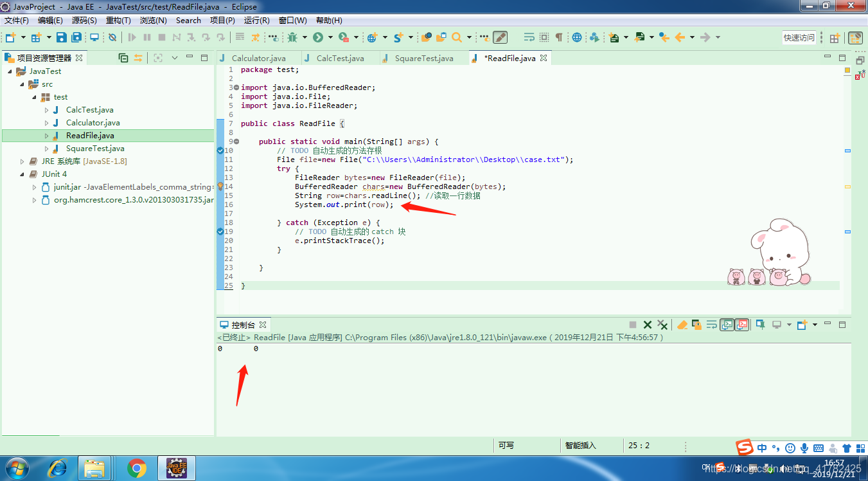Click the Last Edit Location icon
The image size is (868, 481).
(x=664, y=37)
